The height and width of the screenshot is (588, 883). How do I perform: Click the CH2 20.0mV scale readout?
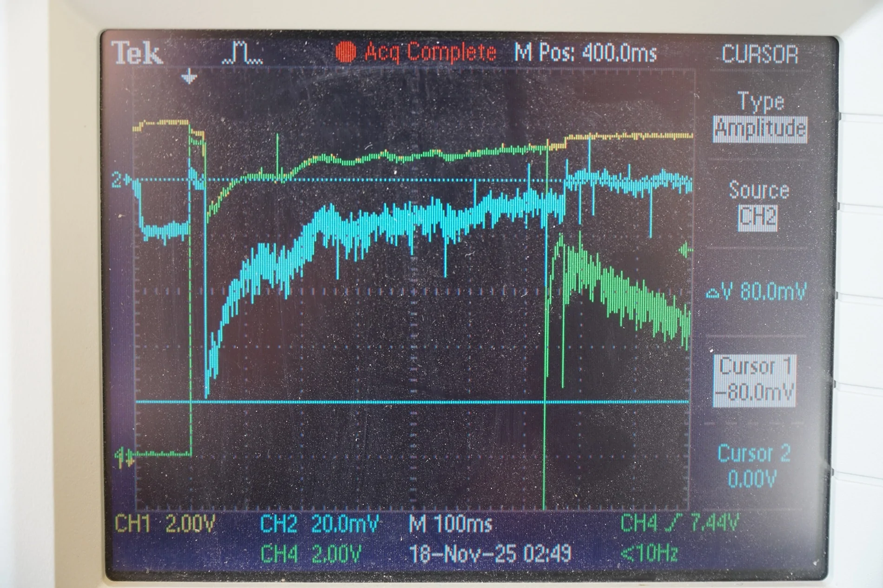click(319, 524)
